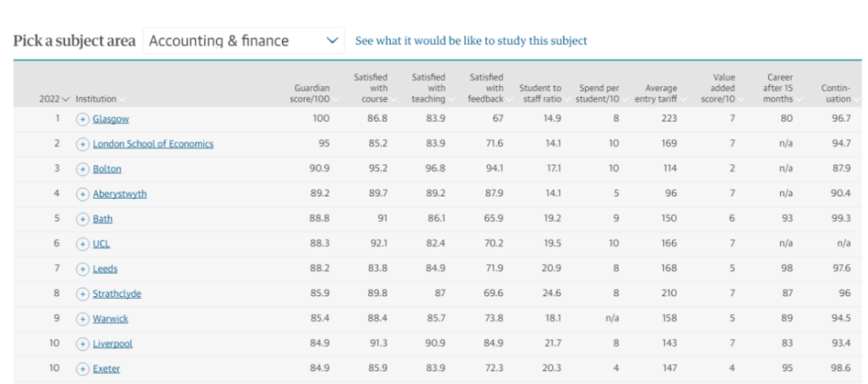Expand Strathclyde details plus icon
The width and height of the screenshot is (868, 384).
click(83, 294)
